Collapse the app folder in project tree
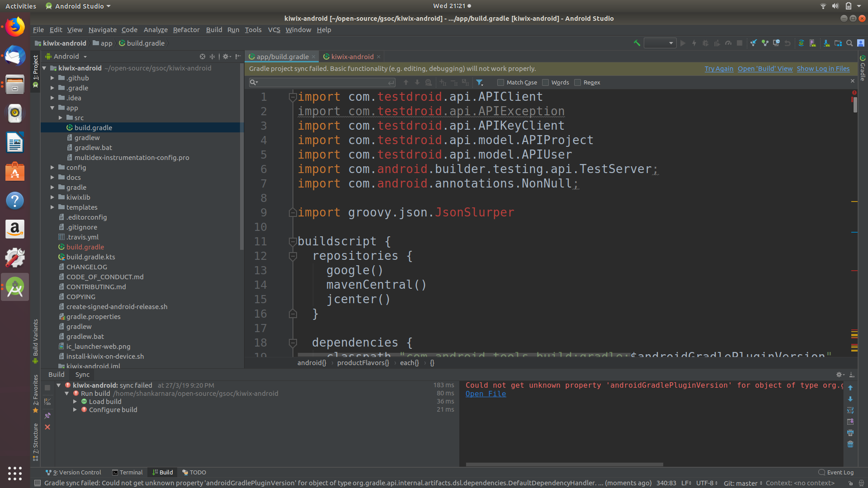Screen dimensions: 868x488 tap(52, 108)
